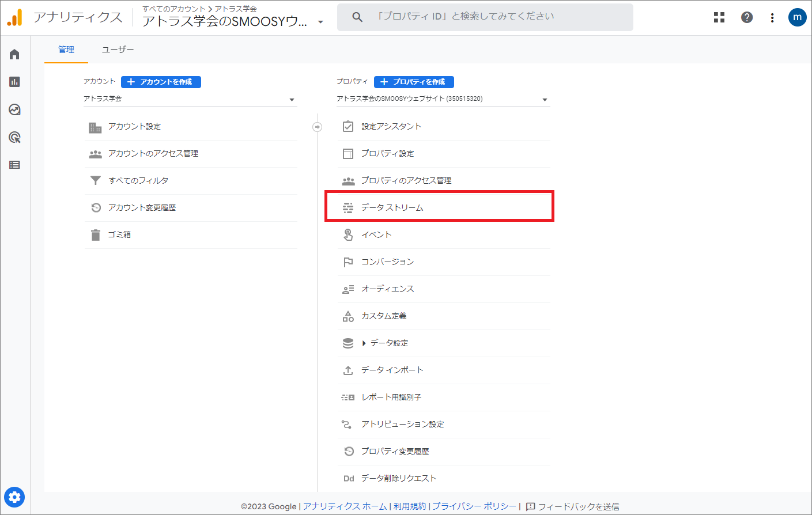Click the flag icon beside コンバージョン

tap(348, 262)
